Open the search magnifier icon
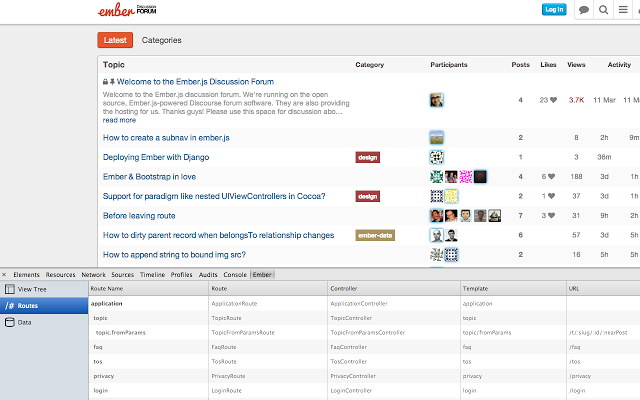Screen dimensions: 640x400 tap(603, 10)
